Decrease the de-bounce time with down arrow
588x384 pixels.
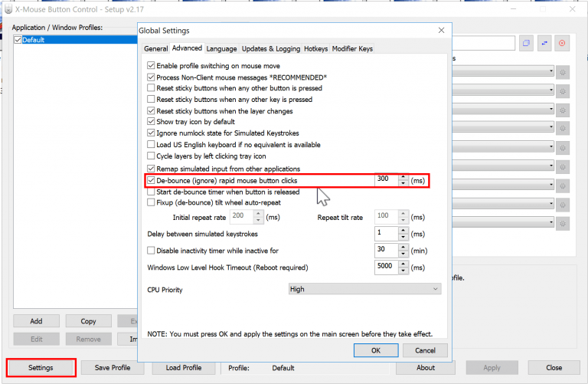[403, 183]
